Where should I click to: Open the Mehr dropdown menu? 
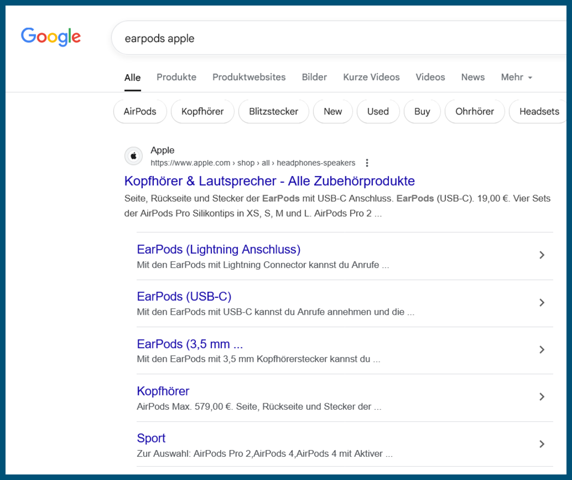click(516, 77)
